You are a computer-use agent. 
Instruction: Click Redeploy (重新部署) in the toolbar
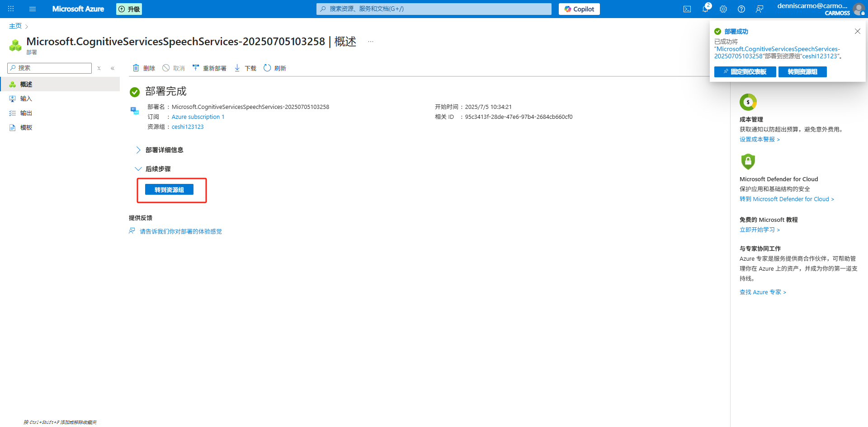tap(209, 68)
